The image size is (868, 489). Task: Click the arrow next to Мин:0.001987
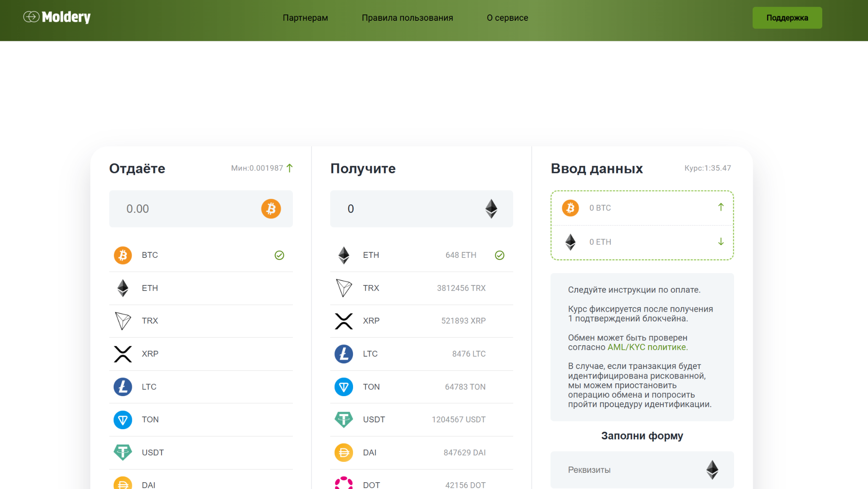[289, 168]
